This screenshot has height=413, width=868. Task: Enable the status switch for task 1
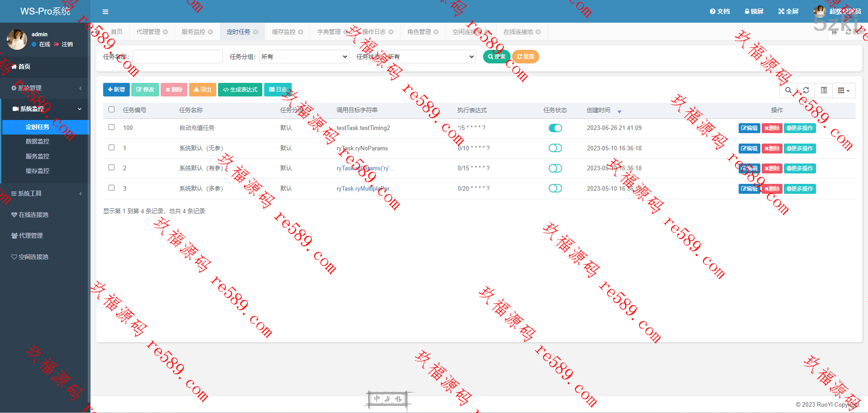(555, 148)
